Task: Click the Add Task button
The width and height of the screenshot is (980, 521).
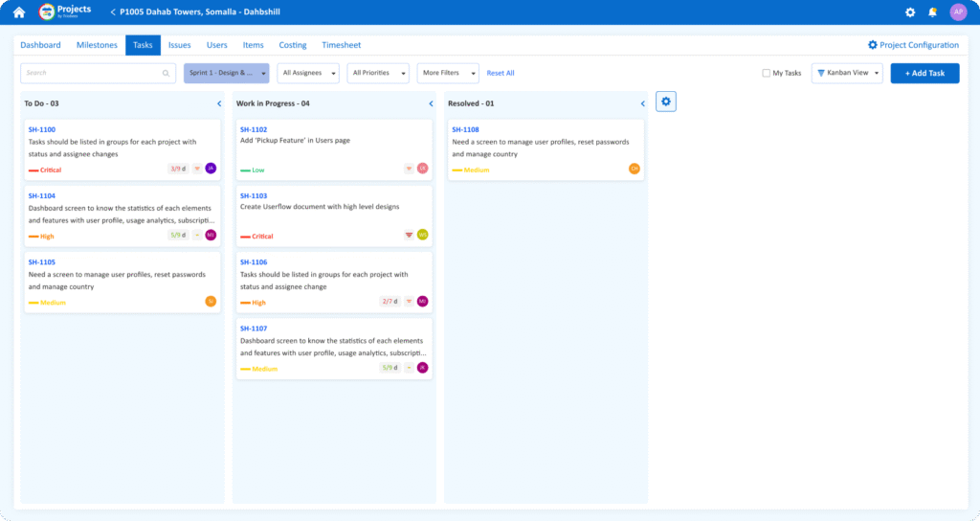Action: tap(924, 73)
